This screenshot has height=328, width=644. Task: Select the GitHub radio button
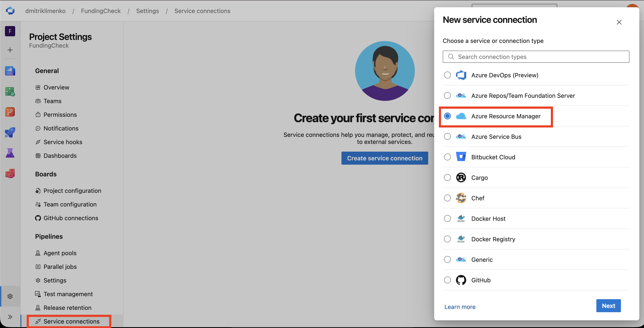(x=447, y=280)
